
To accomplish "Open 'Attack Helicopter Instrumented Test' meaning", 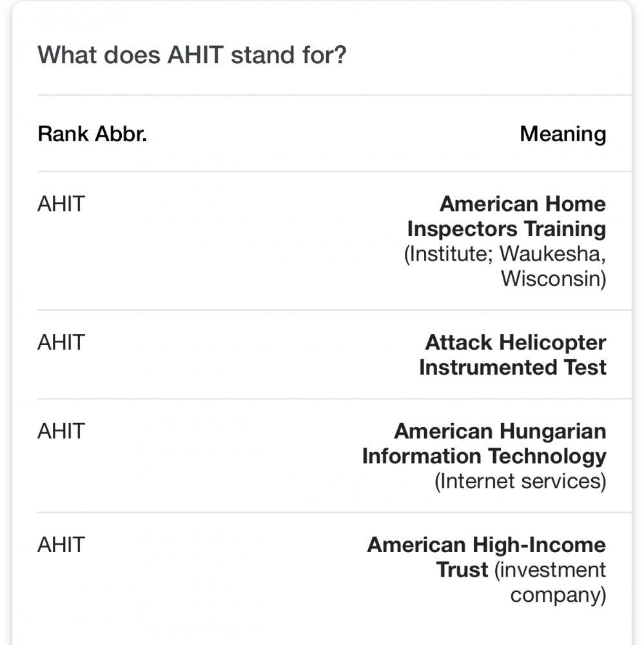I will [x=512, y=355].
